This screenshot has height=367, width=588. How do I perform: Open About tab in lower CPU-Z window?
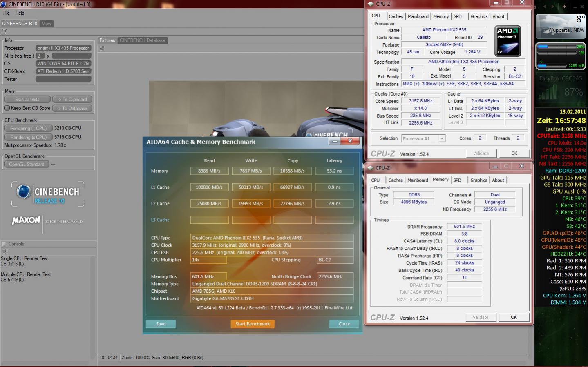click(x=498, y=180)
